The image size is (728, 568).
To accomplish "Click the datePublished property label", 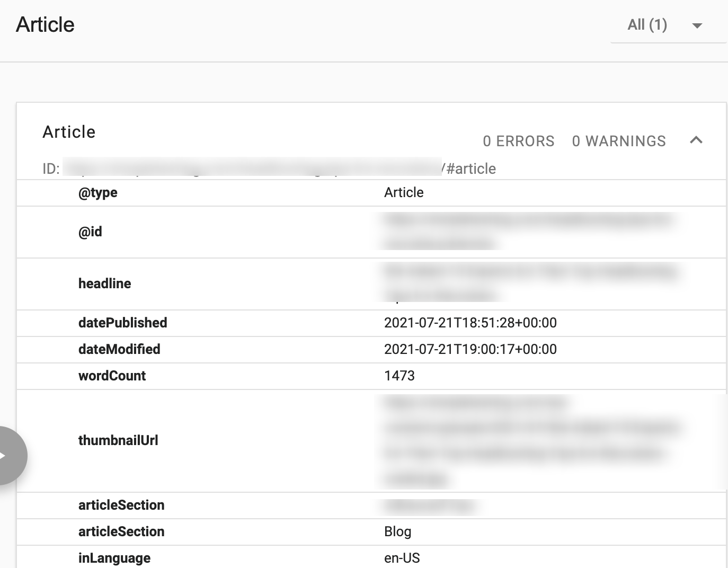I will click(122, 323).
